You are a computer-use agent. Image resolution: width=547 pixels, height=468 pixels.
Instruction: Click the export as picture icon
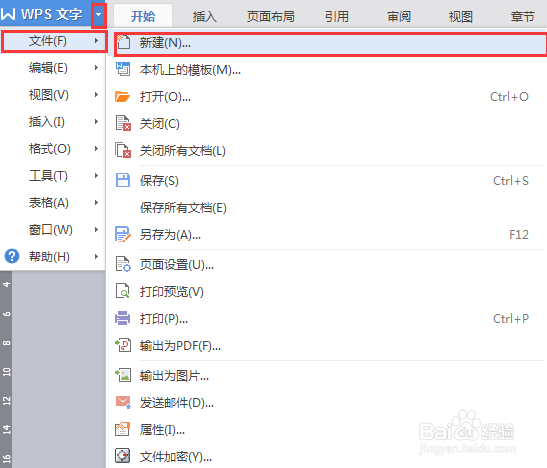pyautogui.click(x=123, y=375)
